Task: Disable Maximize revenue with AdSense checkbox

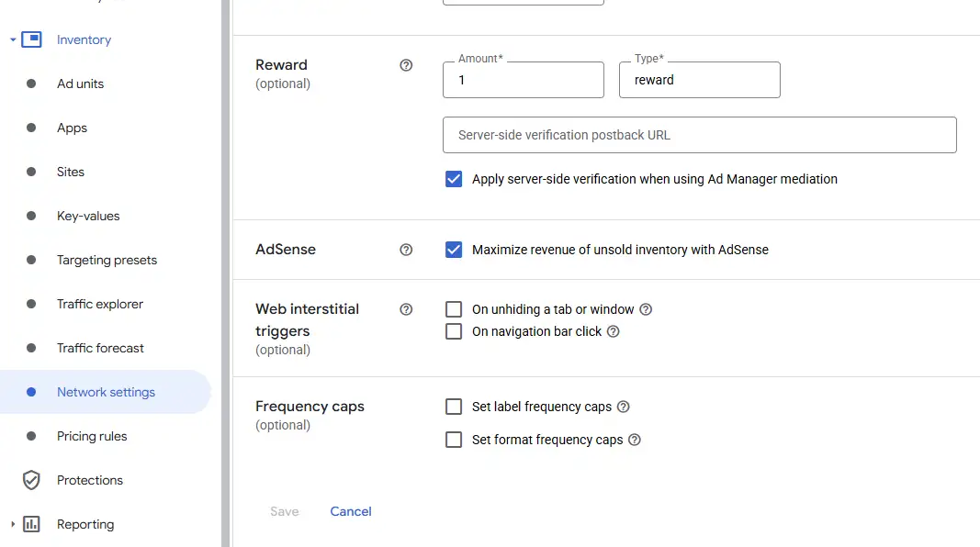Action: [x=454, y=250]
